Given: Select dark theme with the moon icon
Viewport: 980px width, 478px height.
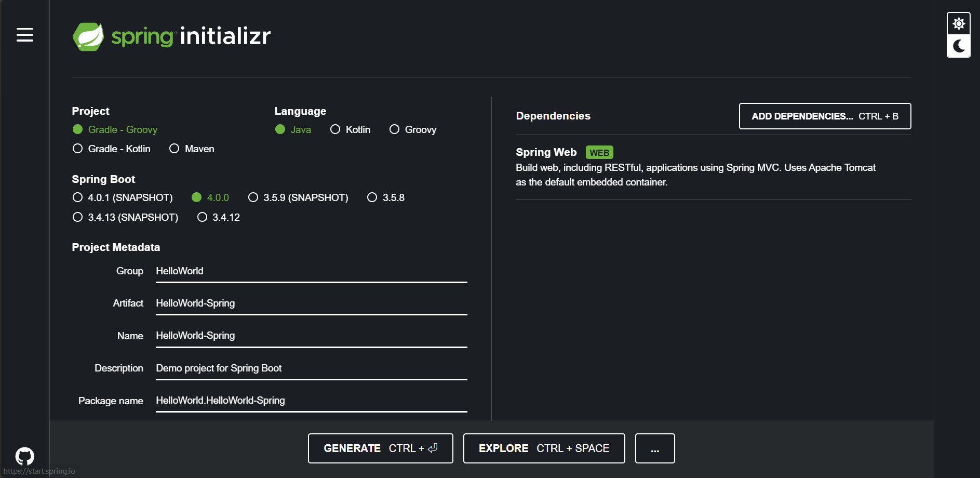Looking at the screenshot, I should coord(958,47).
